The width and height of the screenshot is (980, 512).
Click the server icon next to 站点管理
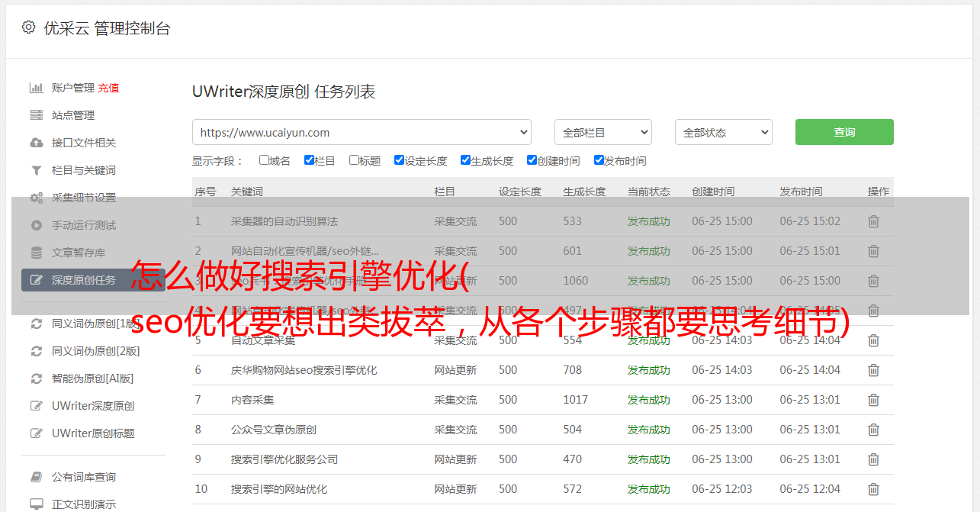click(36, 115)
